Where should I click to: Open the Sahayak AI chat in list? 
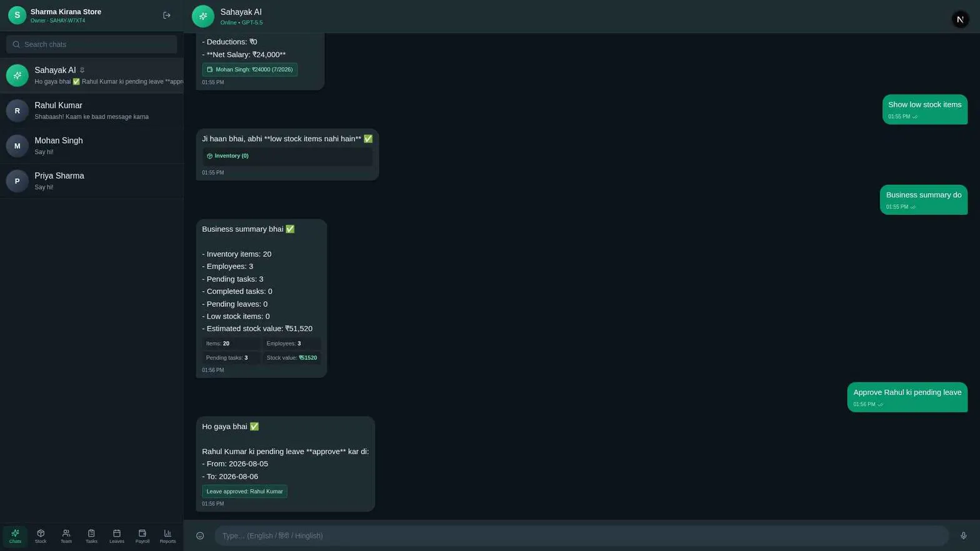click(x=92, y=76)
